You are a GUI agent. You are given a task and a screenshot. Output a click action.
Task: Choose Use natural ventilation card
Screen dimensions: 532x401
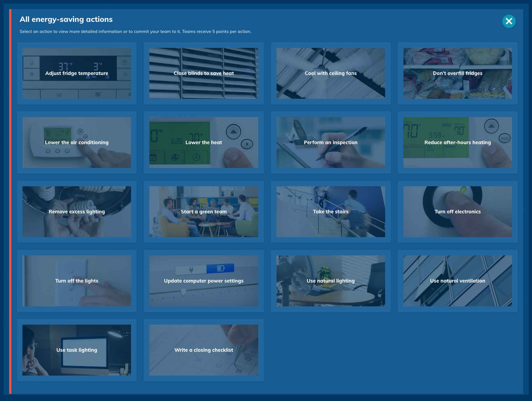point(457,281)
